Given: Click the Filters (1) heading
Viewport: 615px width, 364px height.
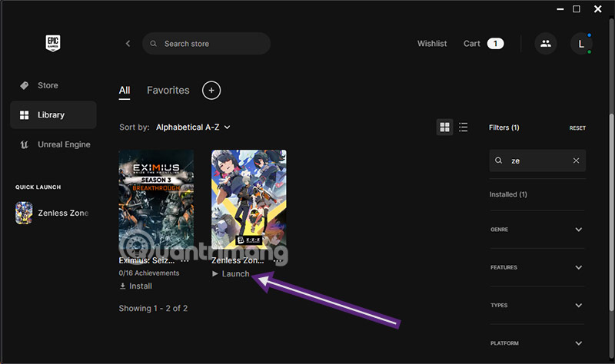Looking at the screenshot, I should [x=504, y=127].
